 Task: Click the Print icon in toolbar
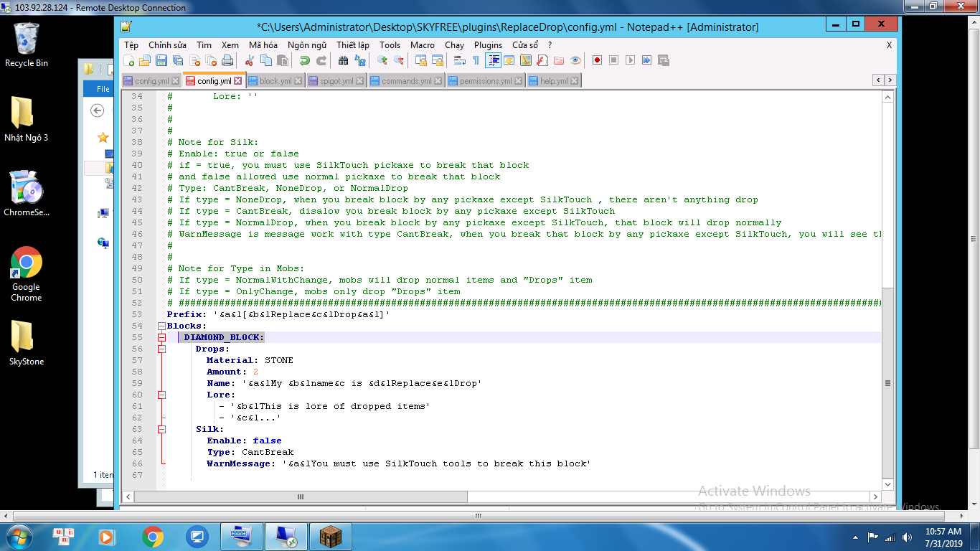(227, 60)
